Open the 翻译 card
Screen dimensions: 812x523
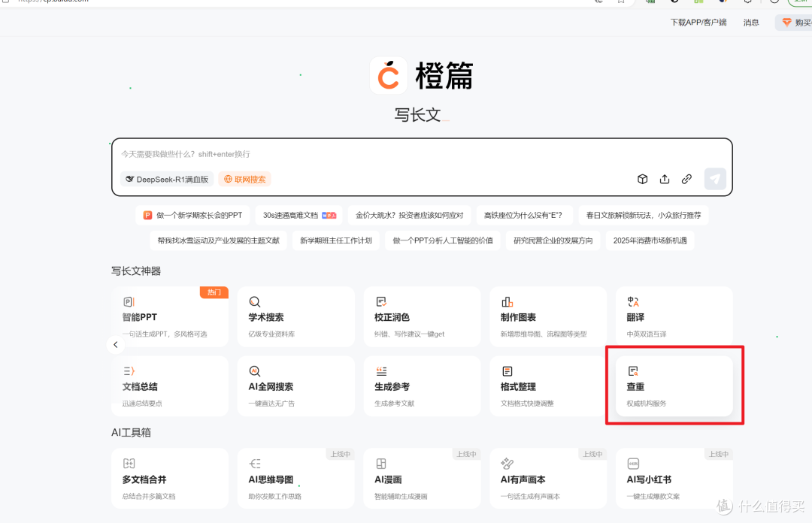pyautogui.click(x=674, y=317)
